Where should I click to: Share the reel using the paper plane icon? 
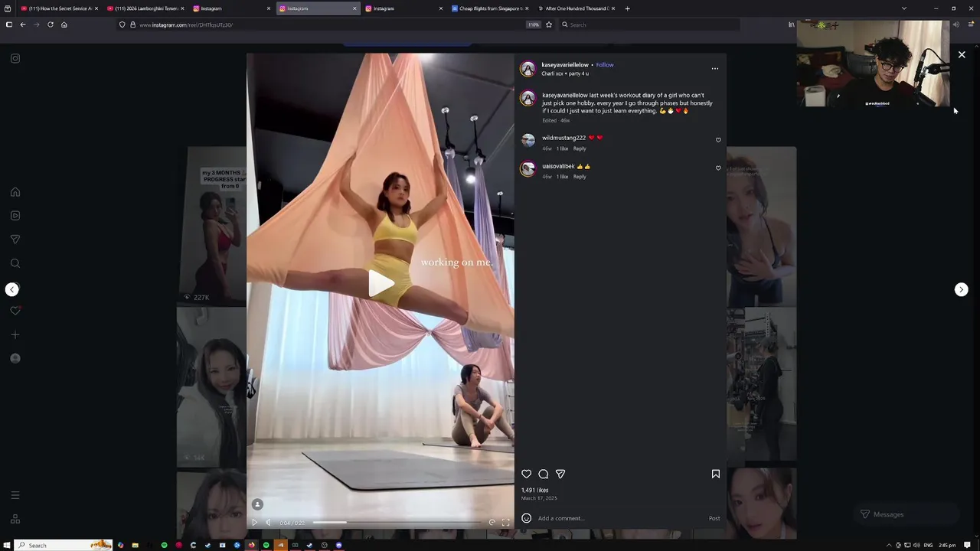560,474
